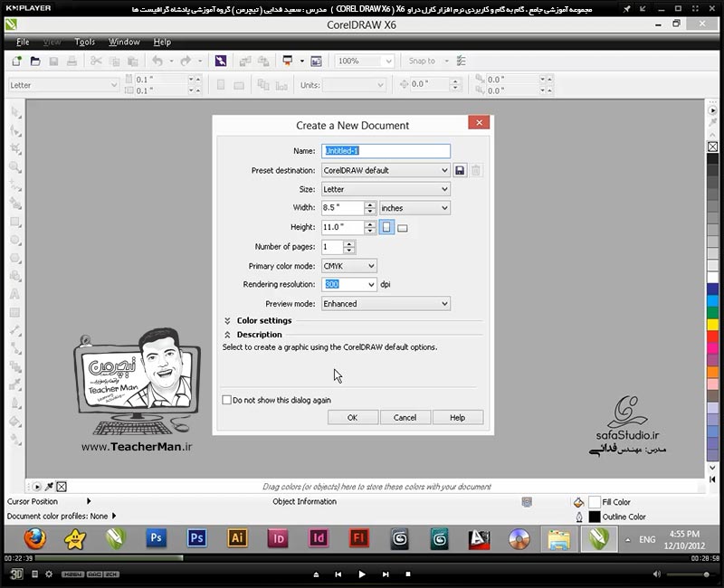Screen dimensions: 724x588
Task: Click the Outline Color pen icon
Action: (579, 517)
